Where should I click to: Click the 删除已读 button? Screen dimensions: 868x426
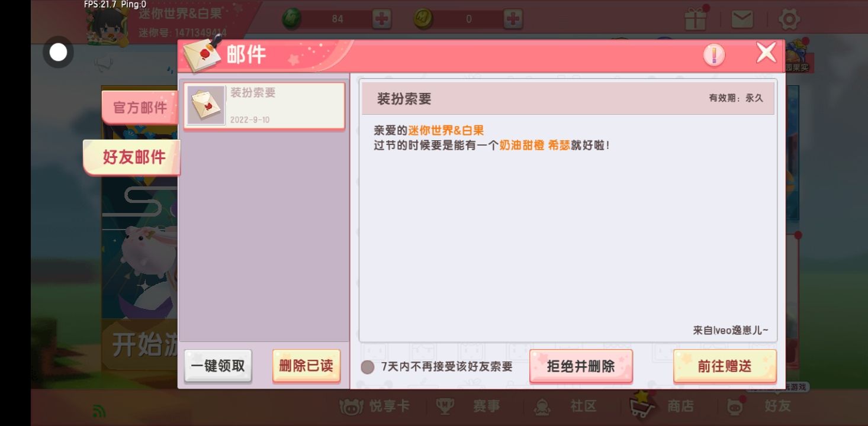click(306, 366)
